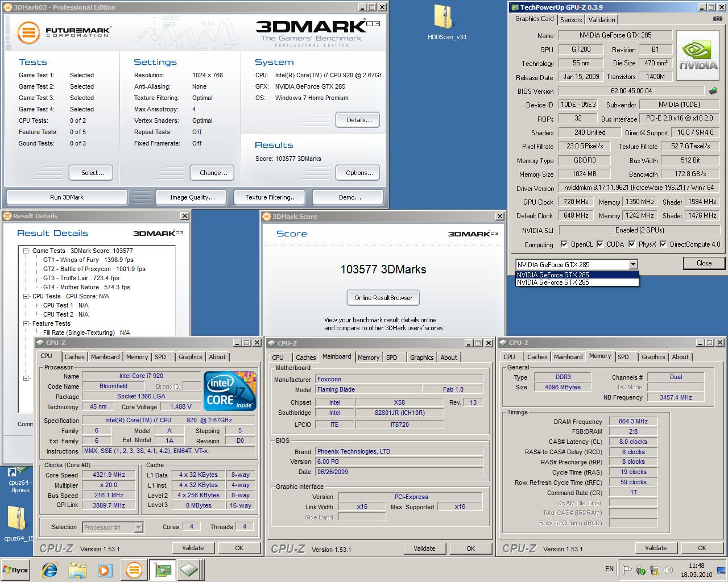Toggle the PhysX checkbox in GPU-Z
Viewport: 728px width, 582px height.
click(x=632, y=244)
